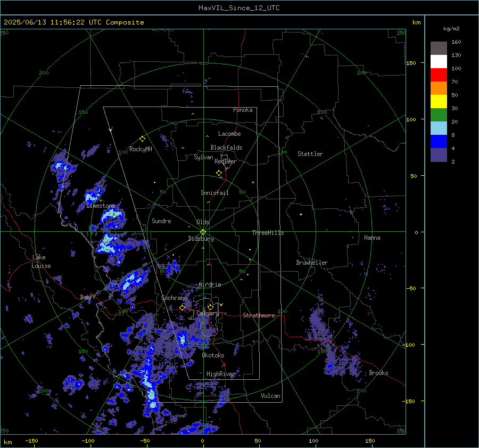Click the RedDeer city label
Viewport: 479px width, 448px height.
[226, 161]
